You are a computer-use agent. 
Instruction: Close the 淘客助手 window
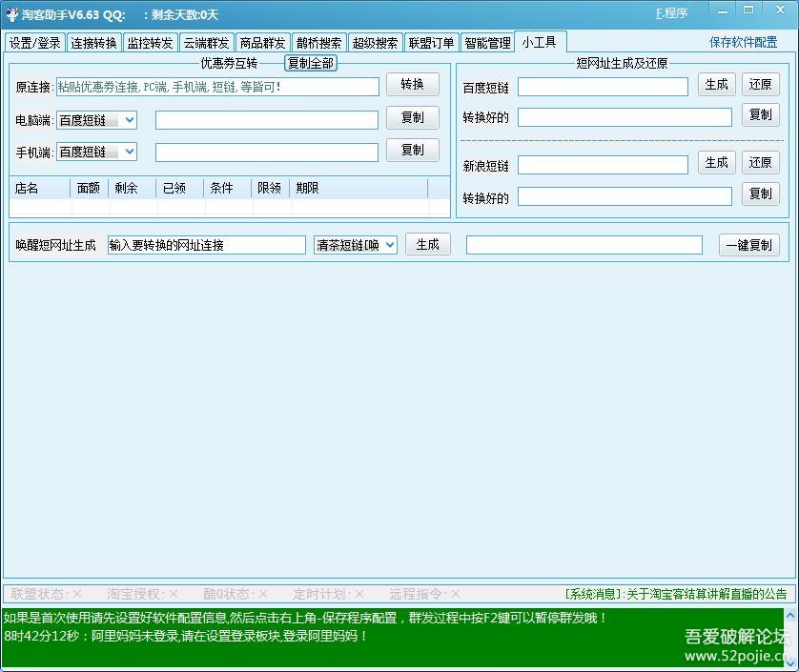780,10
